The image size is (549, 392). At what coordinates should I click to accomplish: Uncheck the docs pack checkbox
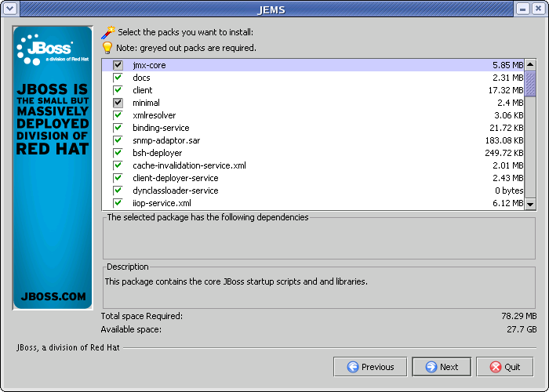118,78
